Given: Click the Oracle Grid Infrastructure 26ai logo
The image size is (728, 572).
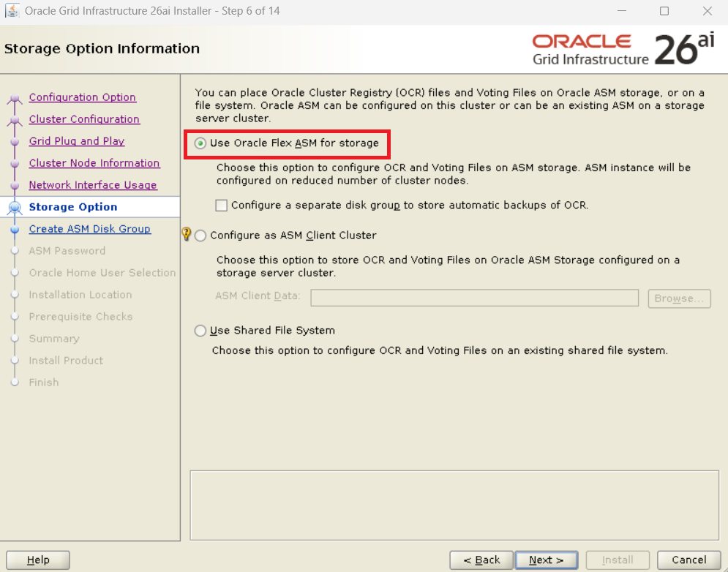Looking at the screenshot, I should click(623, 49).
